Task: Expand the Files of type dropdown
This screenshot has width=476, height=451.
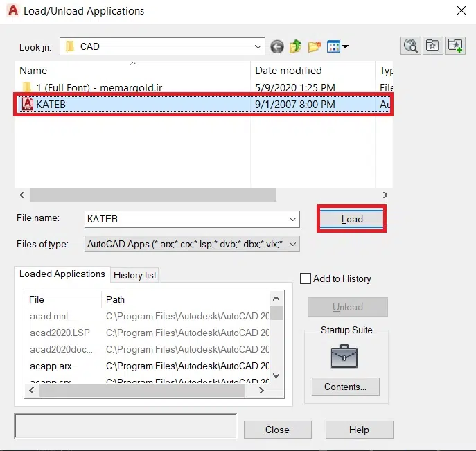Action: [x=292, y=244]
